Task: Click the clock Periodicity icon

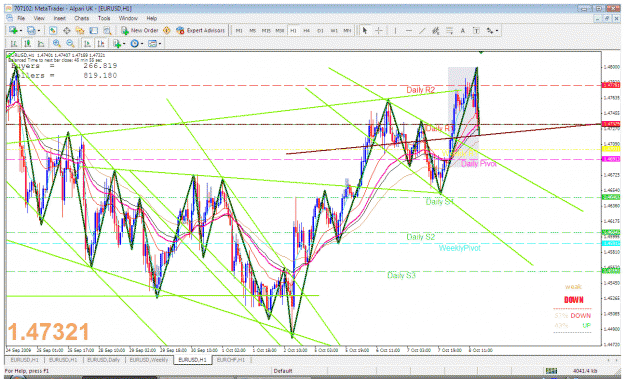Action: click(x=134, y=43)
